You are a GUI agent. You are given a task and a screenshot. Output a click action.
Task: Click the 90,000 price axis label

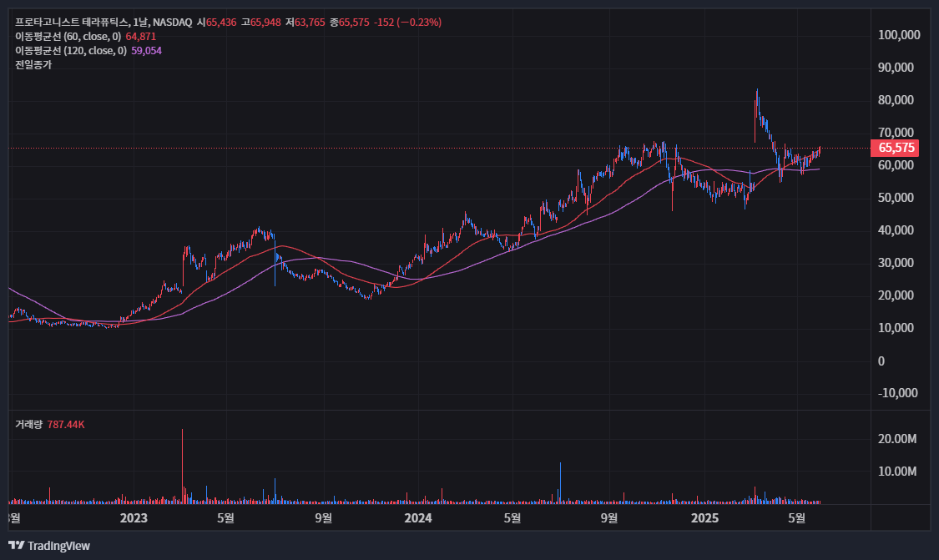coord(896,68)
